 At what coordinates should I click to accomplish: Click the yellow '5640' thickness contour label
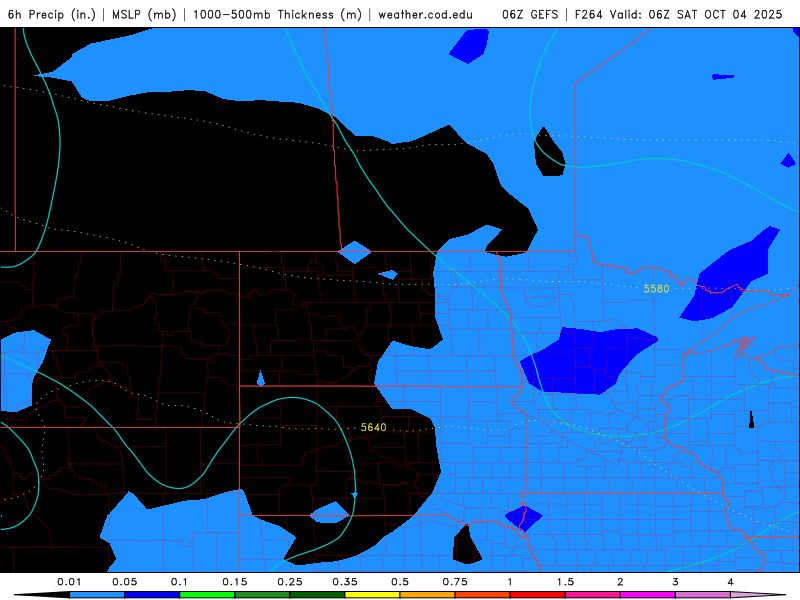coord(373,428)
